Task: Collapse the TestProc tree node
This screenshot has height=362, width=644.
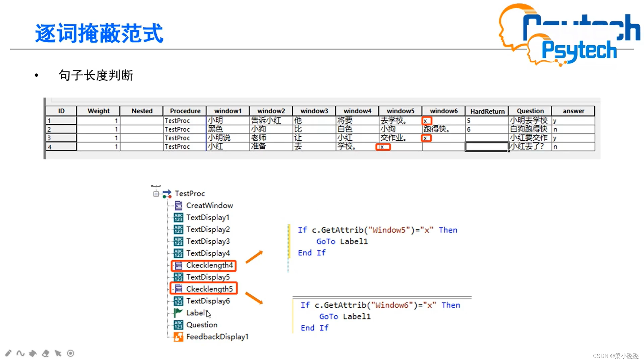Action: [x=156, y=194]
